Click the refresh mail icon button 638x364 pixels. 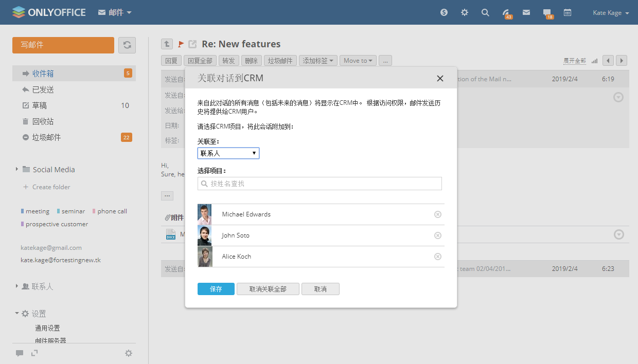click(x=127, y=45)
